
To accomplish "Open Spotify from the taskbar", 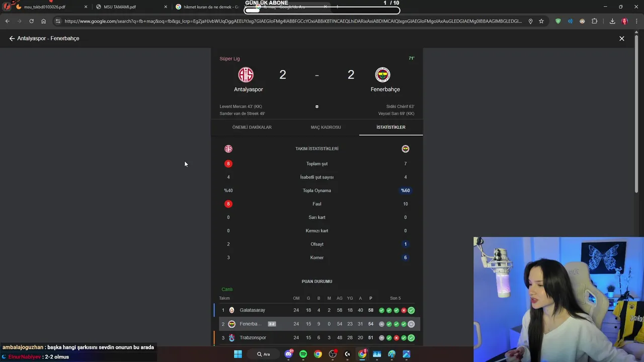I will [303, 354].
